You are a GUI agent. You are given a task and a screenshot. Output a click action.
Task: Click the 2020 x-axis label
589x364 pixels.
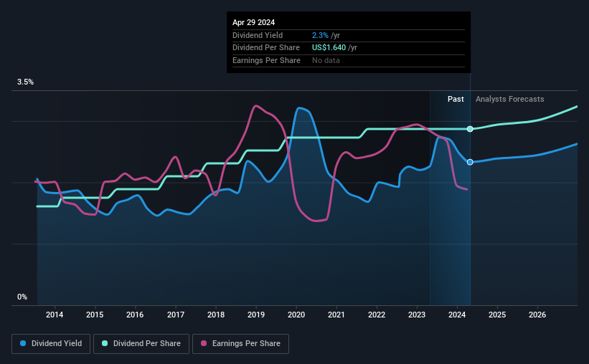point(296,315)
